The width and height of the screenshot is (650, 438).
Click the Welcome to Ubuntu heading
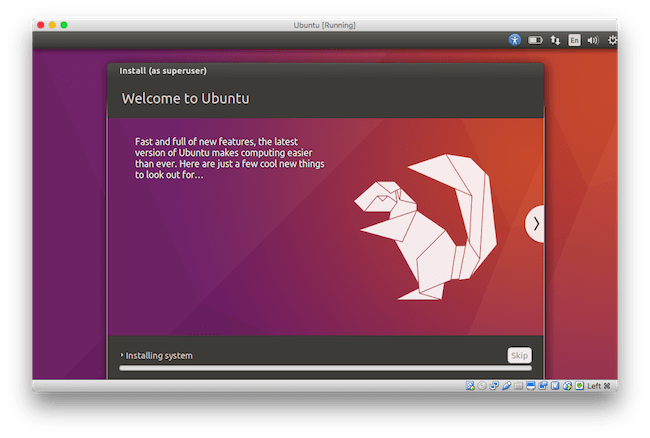[x=185, y=99]
